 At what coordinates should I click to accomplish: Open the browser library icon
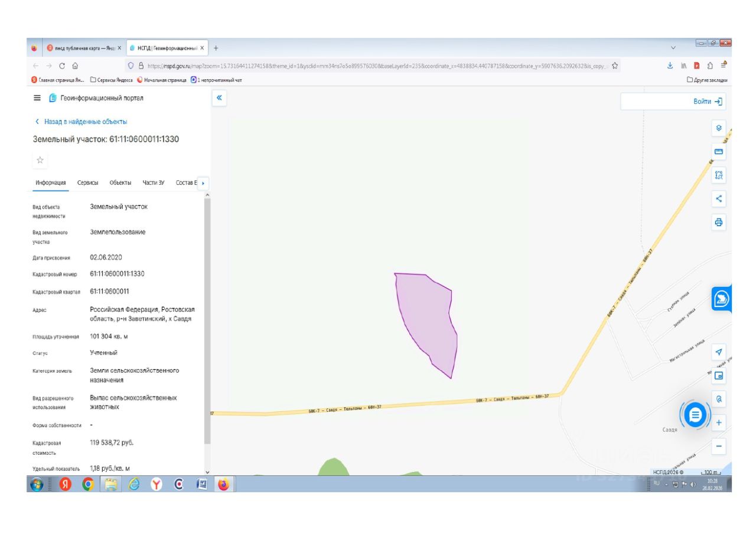(684, 66)
